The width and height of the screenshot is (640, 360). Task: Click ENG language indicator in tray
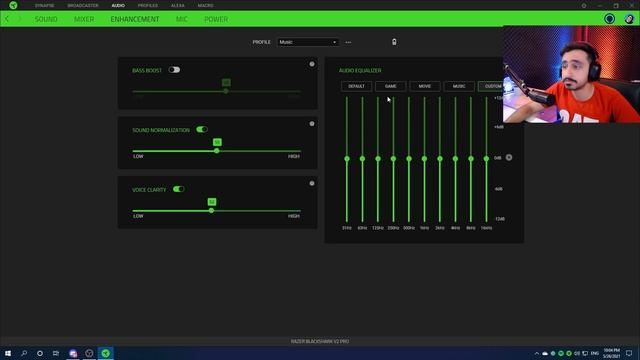[595, 353]
